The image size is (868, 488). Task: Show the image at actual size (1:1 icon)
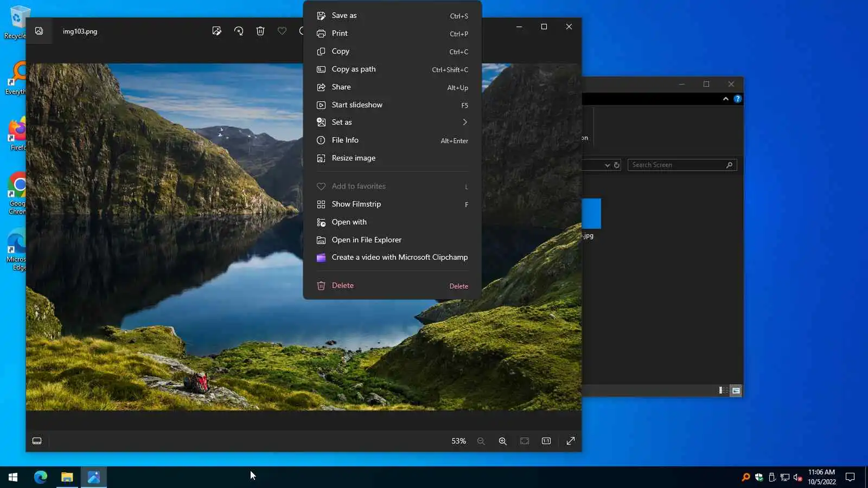click(546, 441)
